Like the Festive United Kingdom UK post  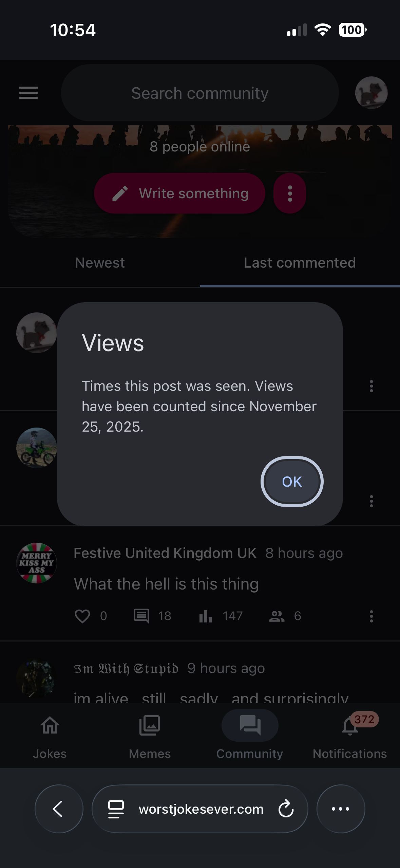pos(82,616)
